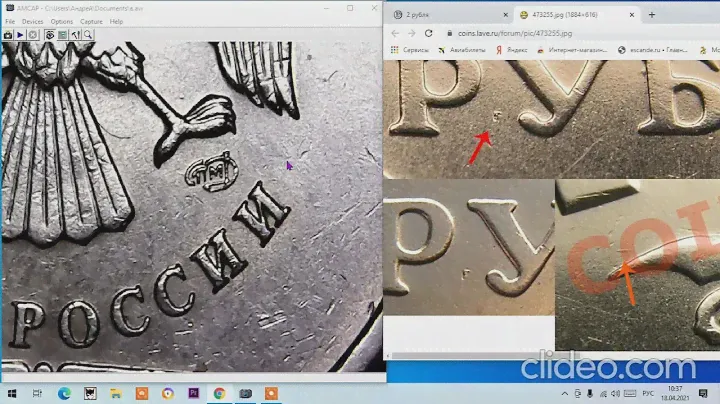Open the File menu in AMCAP
This screenshot has height=404, width=720.
(x=10, y=21)
